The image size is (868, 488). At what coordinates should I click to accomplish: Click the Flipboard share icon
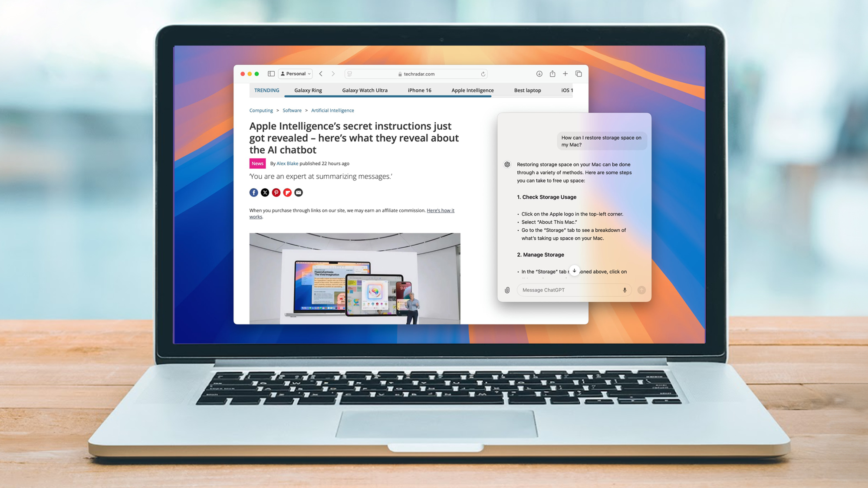(287, 192)
